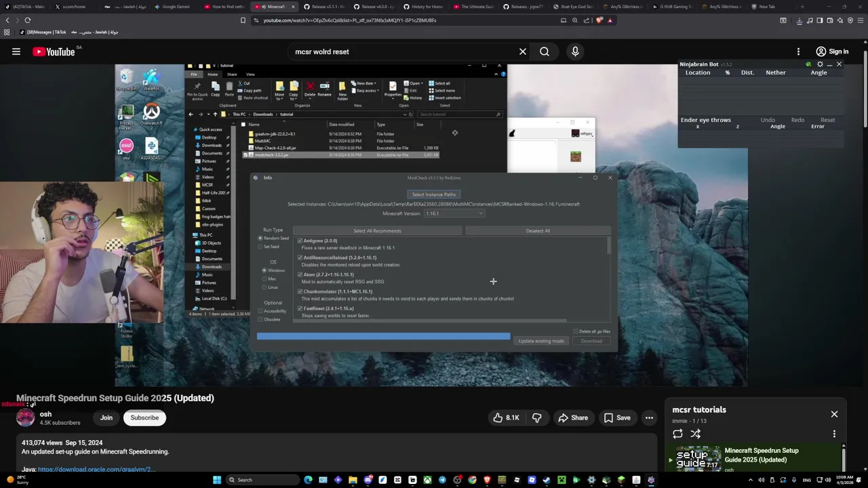
Task: Open more actions menu beside Save
Action: [649, 418]
